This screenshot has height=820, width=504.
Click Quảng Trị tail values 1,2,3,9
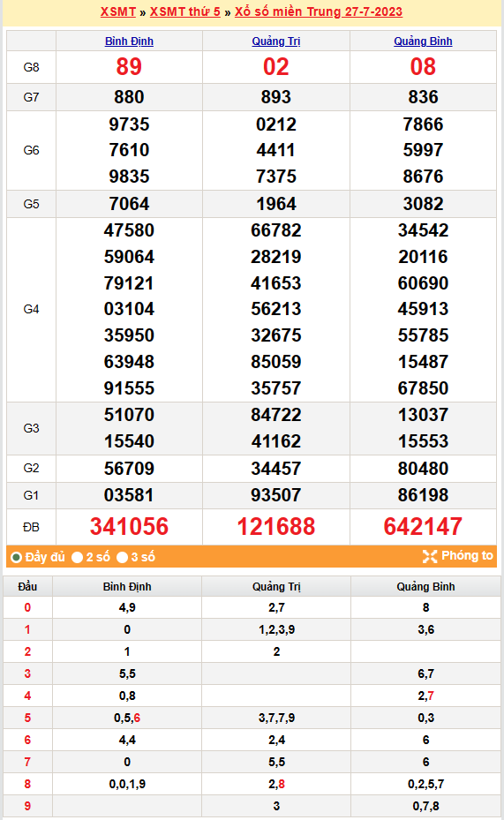coord(276,630)
